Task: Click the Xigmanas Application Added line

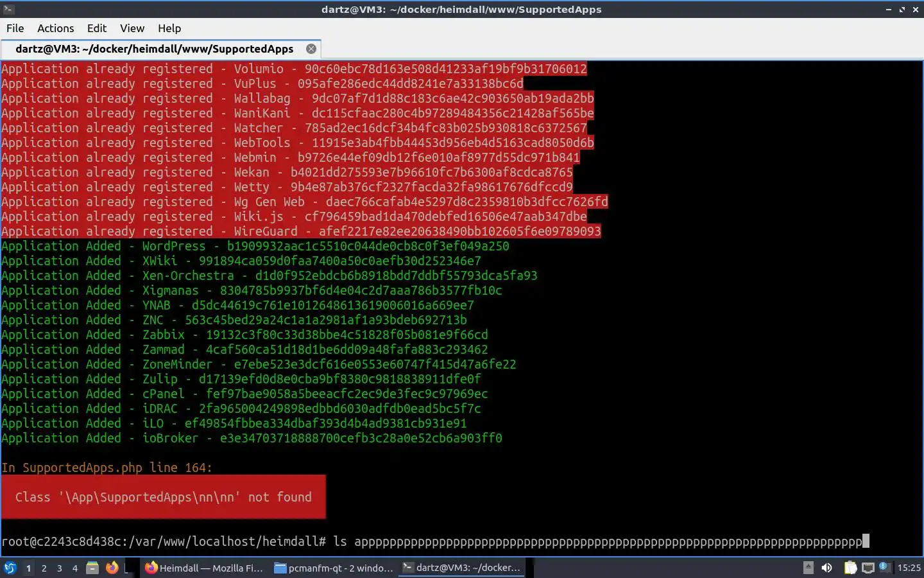Action: click(x=252, y=290)
